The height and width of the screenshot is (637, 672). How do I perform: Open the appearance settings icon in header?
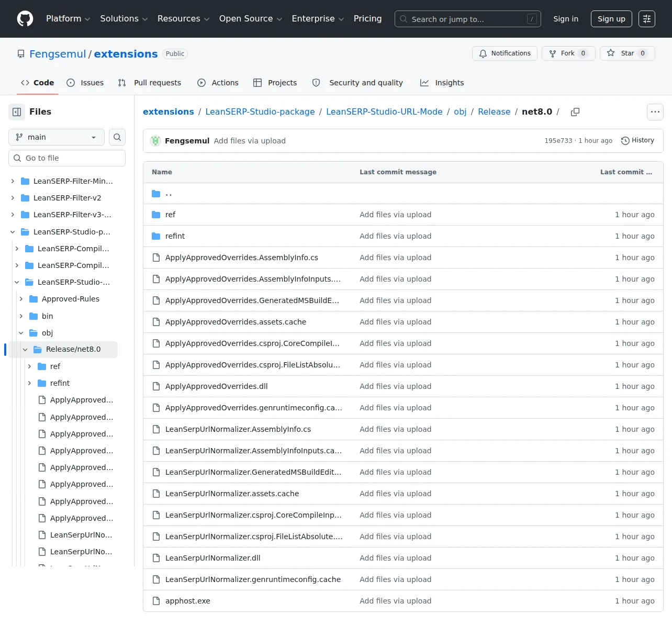pyautogui.click(x=647, y=19)
